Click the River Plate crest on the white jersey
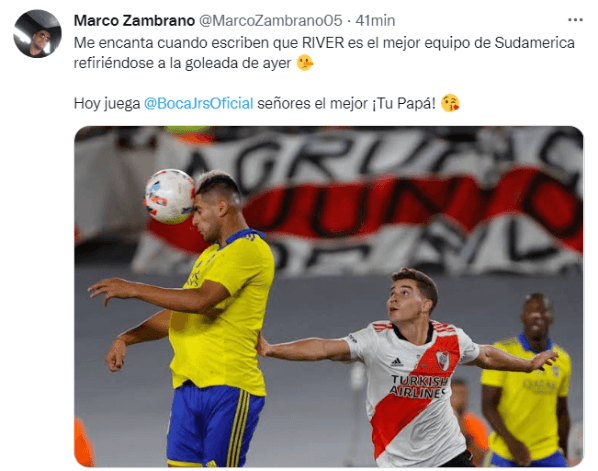The width and height of the screenshot is (598, 471). coord(442,359)
